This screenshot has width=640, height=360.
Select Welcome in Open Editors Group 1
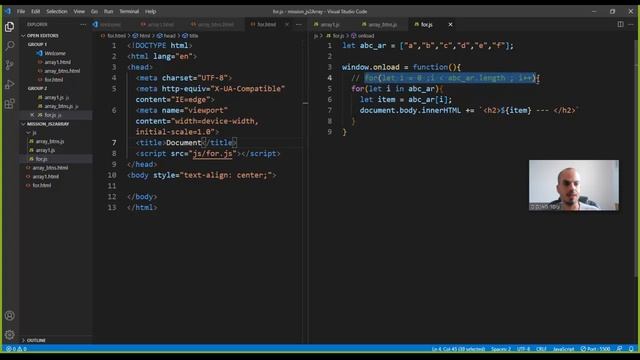(x=55, y=53)
